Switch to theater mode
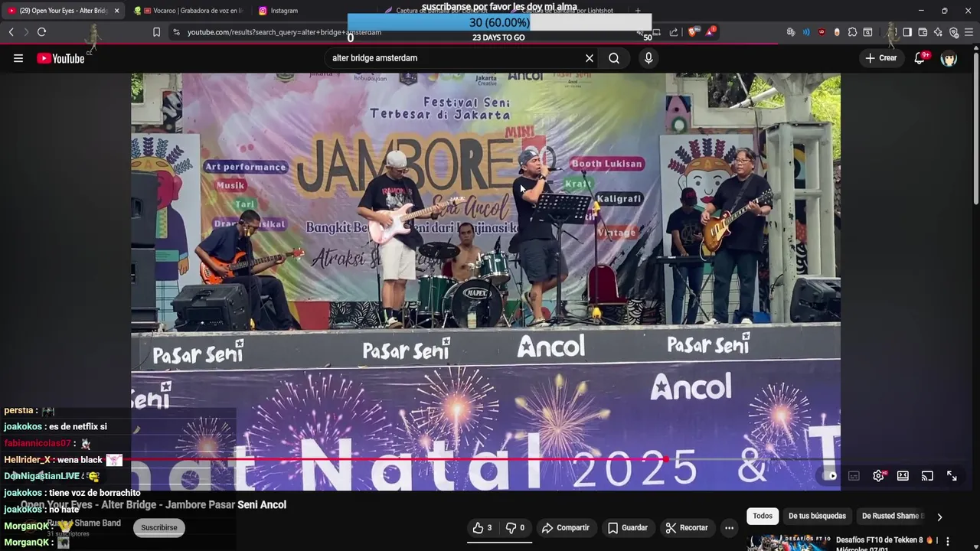 [x=903, y=476]
